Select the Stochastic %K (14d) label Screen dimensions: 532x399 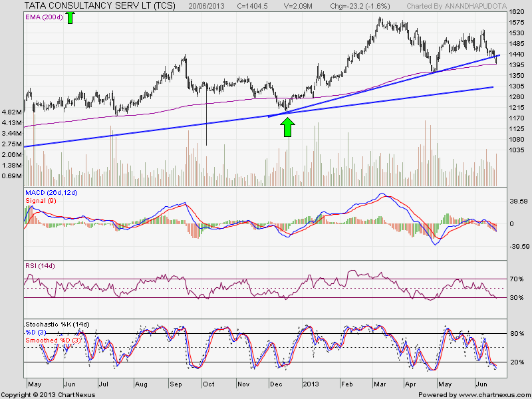click(57, 325)
